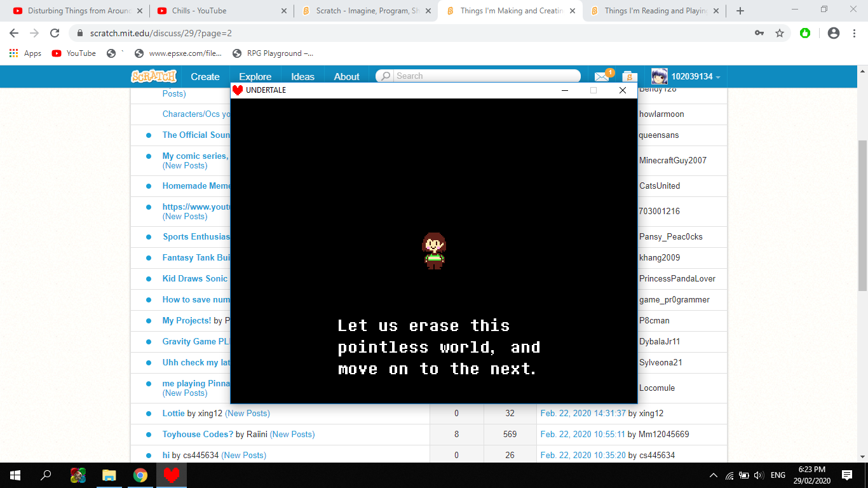Viewport: 868px width, 488px height.
Task: Open Apps bookmarks shortcut
Action: pyautogui.click(x=25, y=53)
